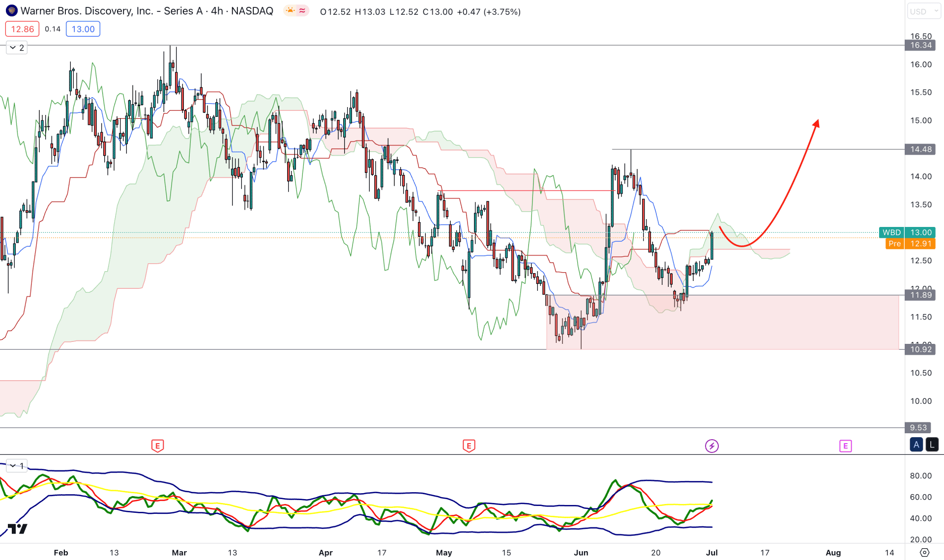Click the WBD 13.00 last price label

coord(907,232)
